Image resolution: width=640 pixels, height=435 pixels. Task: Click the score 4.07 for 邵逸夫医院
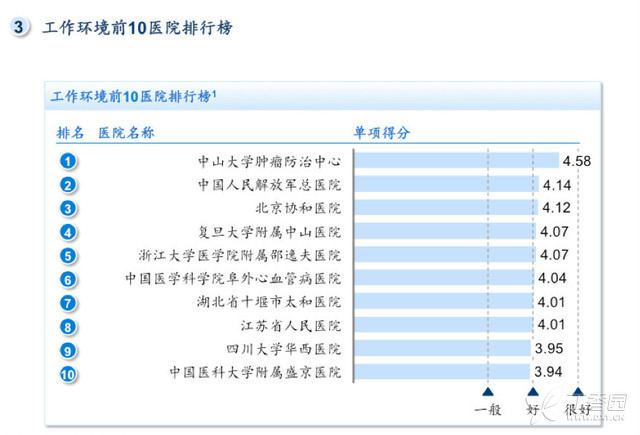[554, 255]
